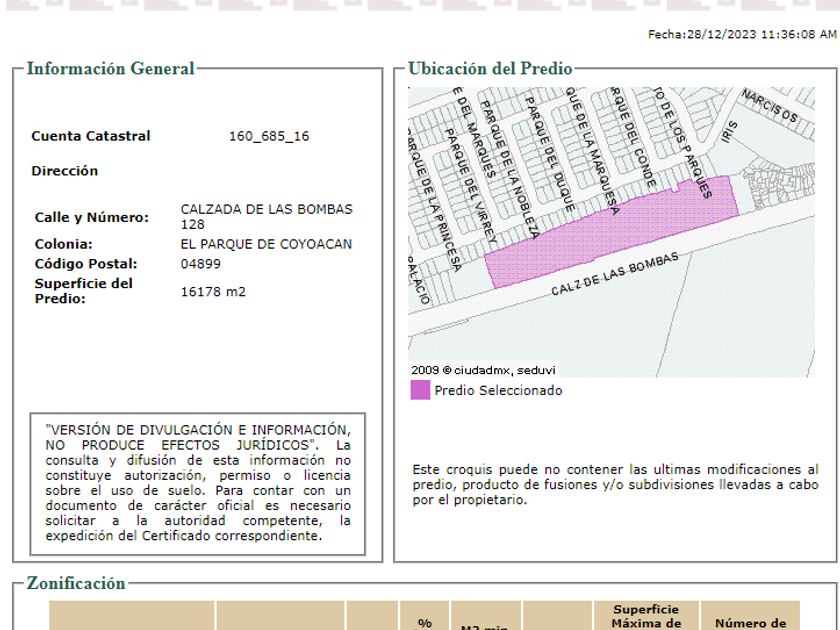Click the highlighted pink parcel on the map
The width and height of the screenshot is (840, 630).
click(x=610, y=230)
